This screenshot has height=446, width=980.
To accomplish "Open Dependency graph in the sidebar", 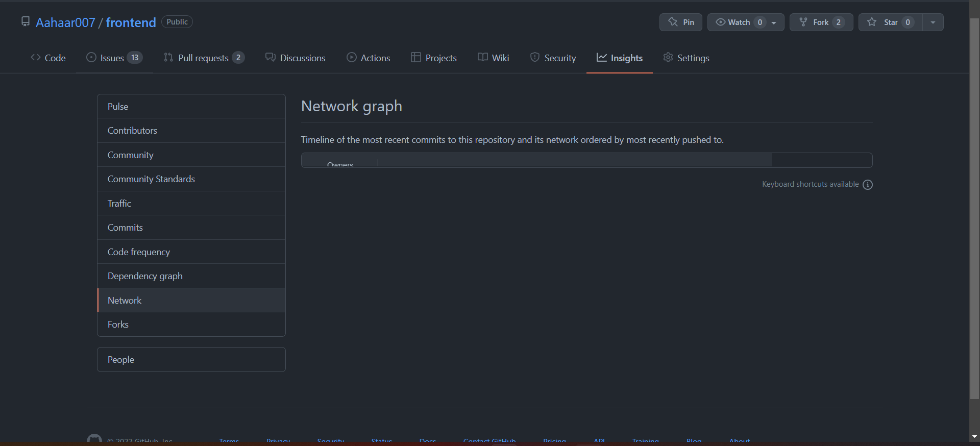I will coord(191,276).
